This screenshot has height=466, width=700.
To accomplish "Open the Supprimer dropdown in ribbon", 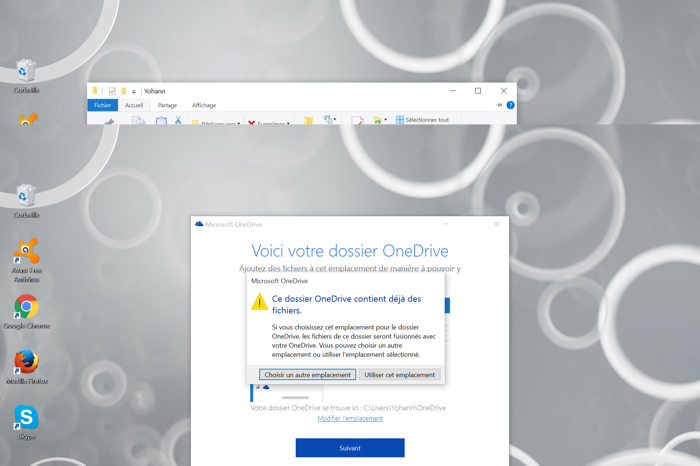I will (x=268, y=123).
